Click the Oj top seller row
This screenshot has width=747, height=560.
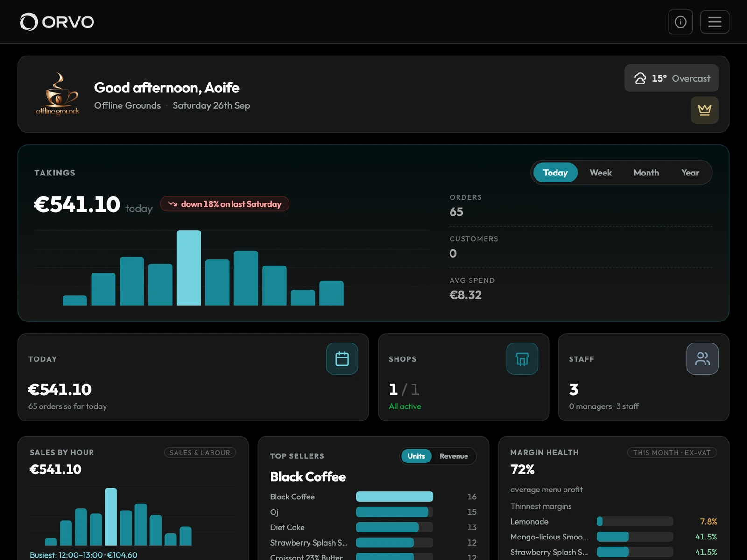coord(373,512)
